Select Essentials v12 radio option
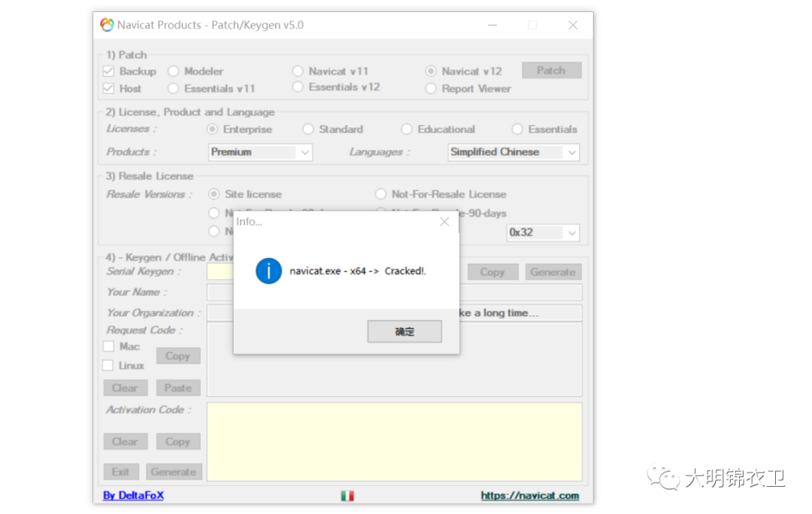The width and height of the screenshot is (812, 514). pyautogui.click(x=298, y=87)
